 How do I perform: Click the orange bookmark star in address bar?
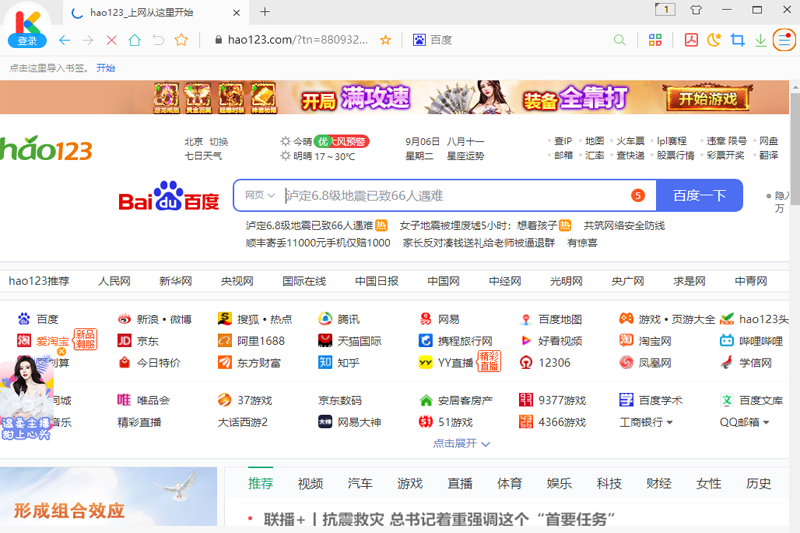[386, 40]
